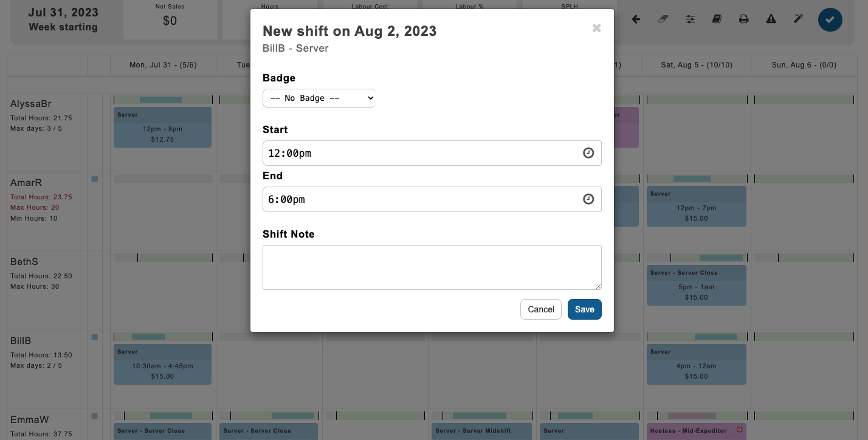This screenshot has height=440, width=868.
Task: Open the Start time clock picker
Action: pyautogui.click(x=588, y=153)
